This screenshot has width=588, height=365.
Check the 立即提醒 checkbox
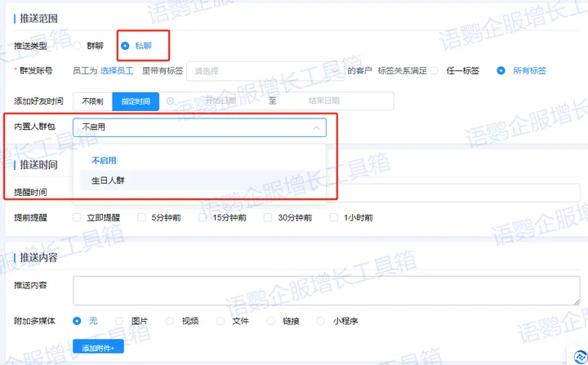(78, 218)
